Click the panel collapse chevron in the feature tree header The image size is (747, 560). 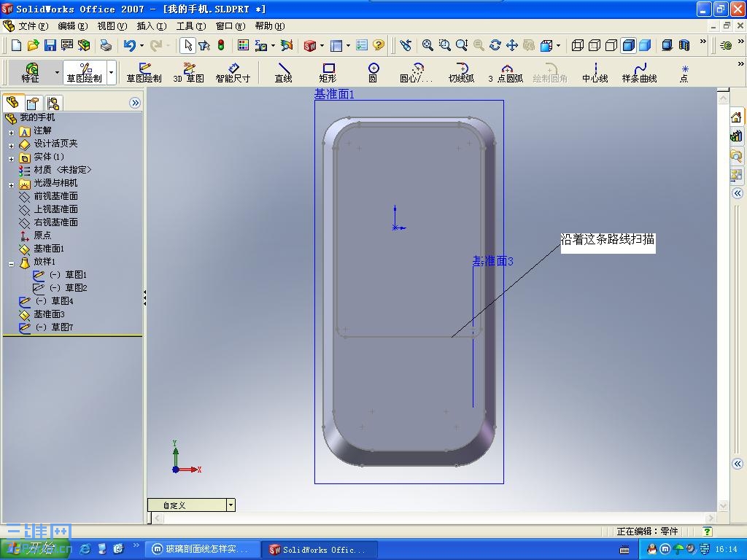point(135,103)
